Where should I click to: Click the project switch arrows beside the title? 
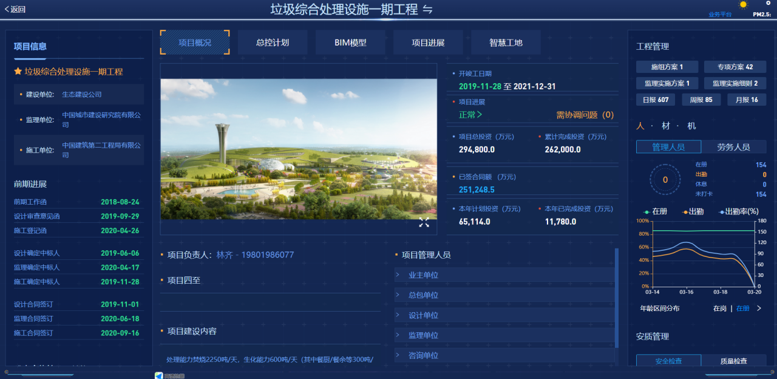pos(428,9)
